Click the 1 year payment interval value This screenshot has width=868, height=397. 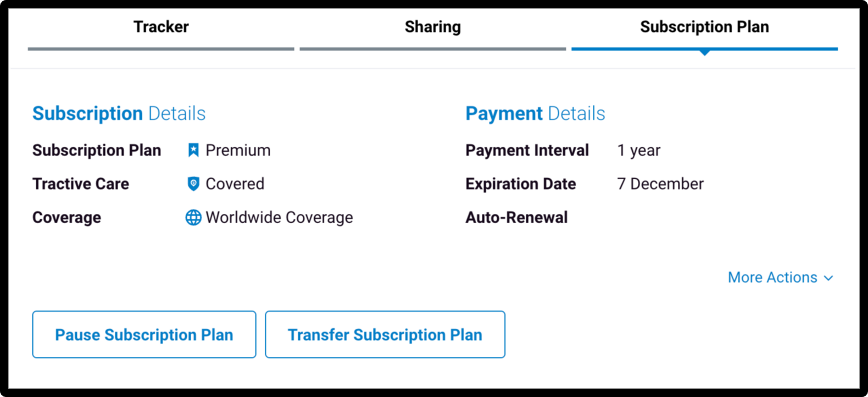(638, 150)
